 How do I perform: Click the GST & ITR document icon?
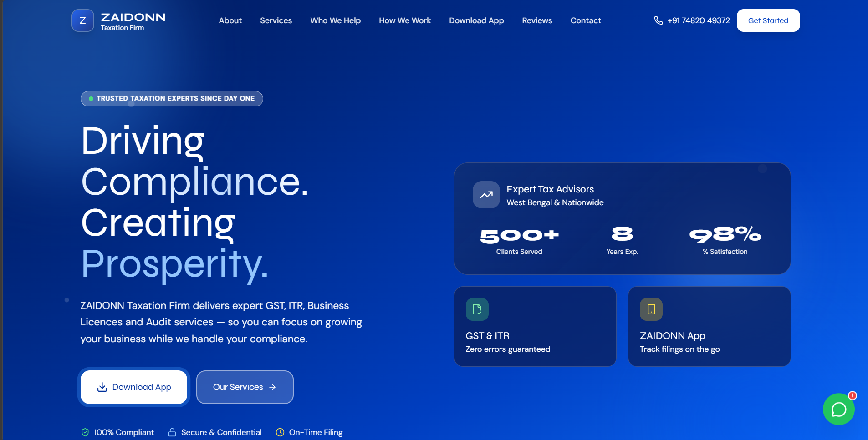477,309
